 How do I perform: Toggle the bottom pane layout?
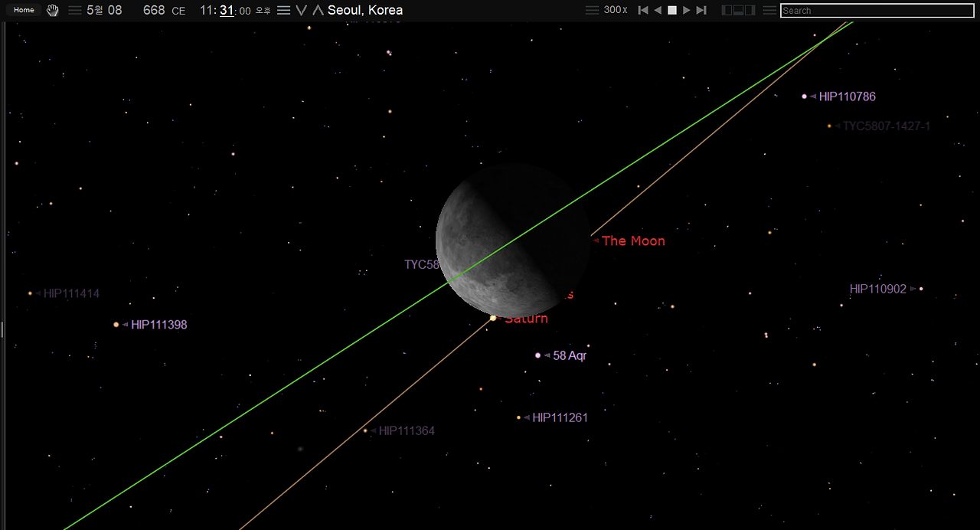point(739,10)
